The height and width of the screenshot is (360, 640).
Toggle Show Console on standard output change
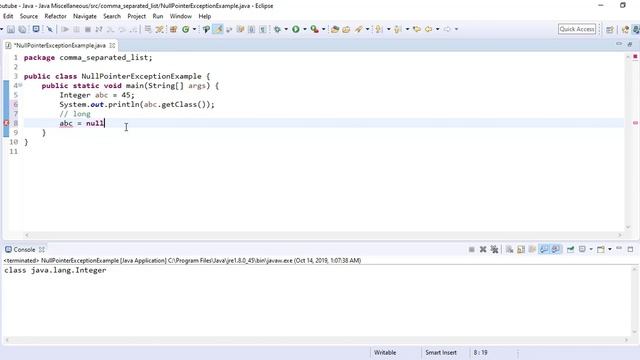click(544, 249)
